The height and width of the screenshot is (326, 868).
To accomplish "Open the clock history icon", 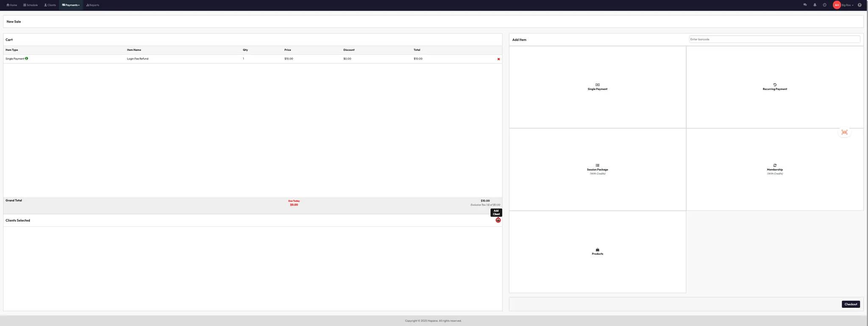I will click(824, 5).
